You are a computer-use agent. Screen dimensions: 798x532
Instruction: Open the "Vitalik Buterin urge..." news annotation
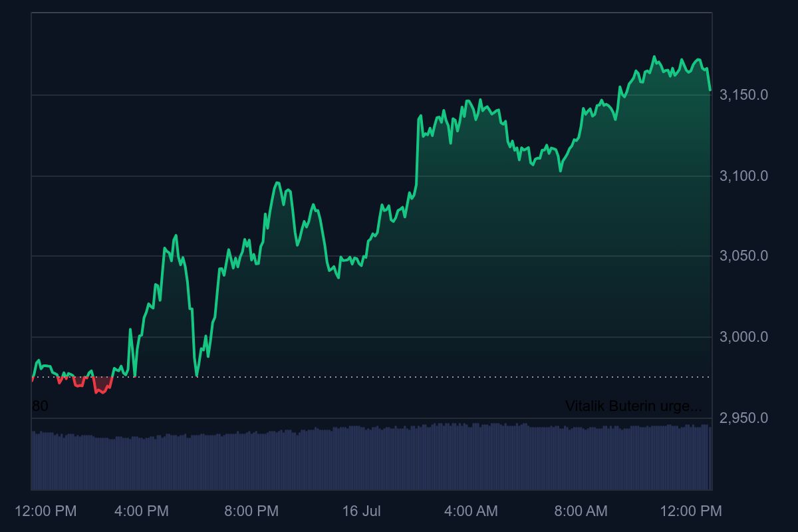click(x=632, y=406)
